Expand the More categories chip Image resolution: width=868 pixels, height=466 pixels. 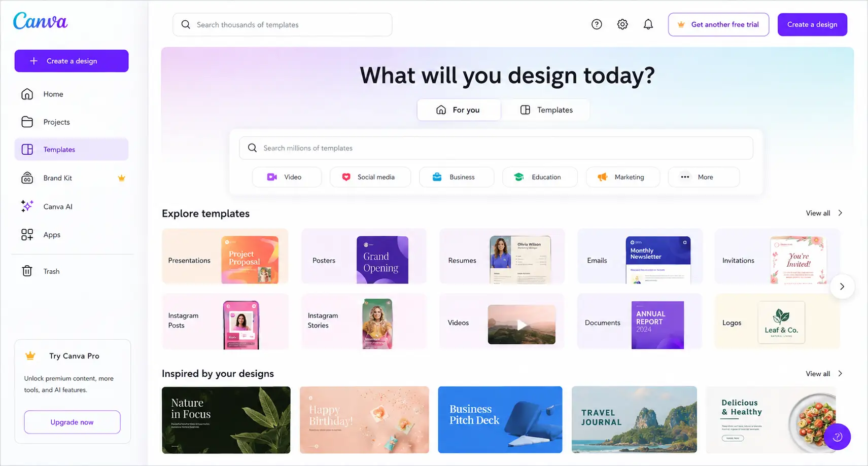[x=704, y=177]
